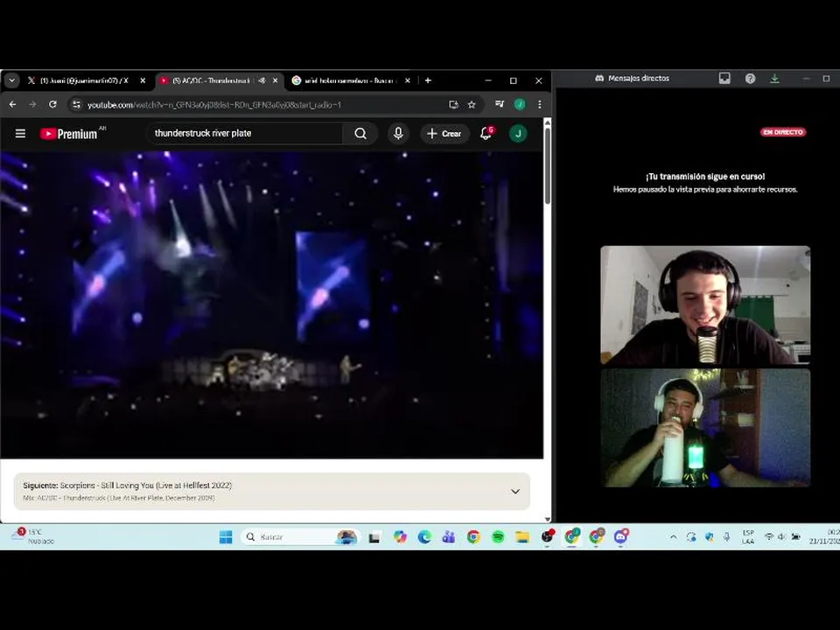This screenshot has height=630, width=840.
Task: Open the Chrome profile avatar
Action: point(520,104)
